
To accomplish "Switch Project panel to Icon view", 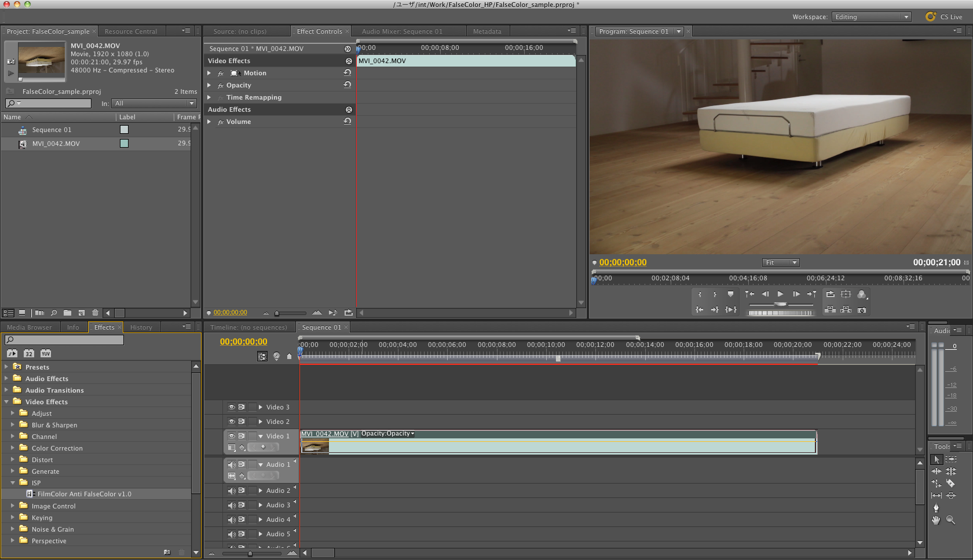I will click(22, 313).
